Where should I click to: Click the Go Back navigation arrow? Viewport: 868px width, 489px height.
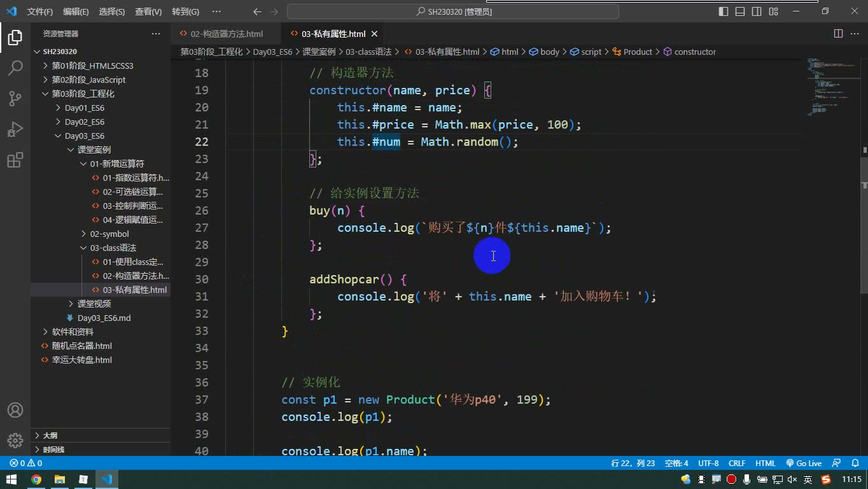click(257, 11)
